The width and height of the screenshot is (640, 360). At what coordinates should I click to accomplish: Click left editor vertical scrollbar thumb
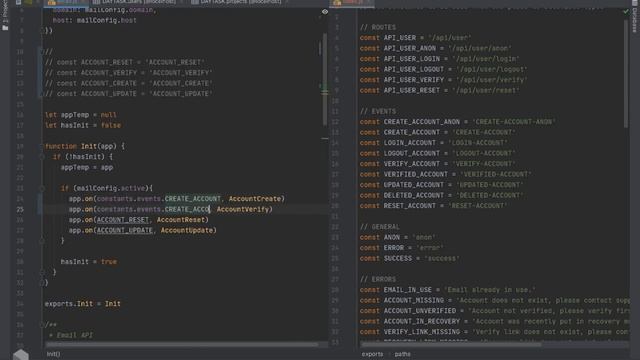click(x=324, y=80)
